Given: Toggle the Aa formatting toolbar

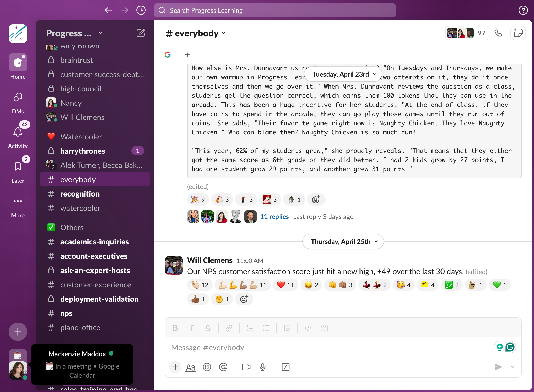Looking at the screenshot, I should (x=191, y=367).
